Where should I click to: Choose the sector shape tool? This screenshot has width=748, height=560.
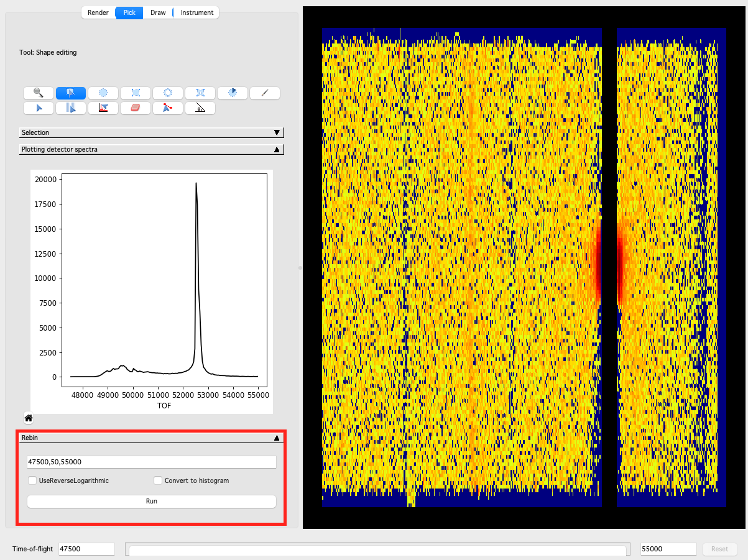coord(233,93)
